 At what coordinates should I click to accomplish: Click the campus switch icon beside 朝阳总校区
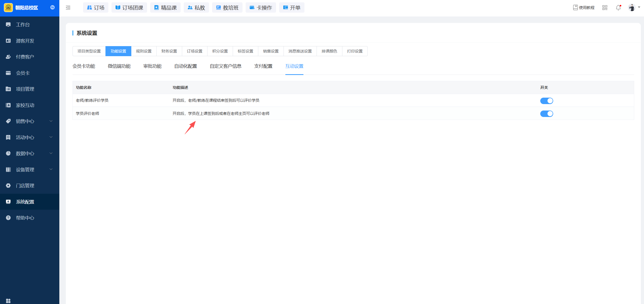pyautogui.click(x=52, y=7)
